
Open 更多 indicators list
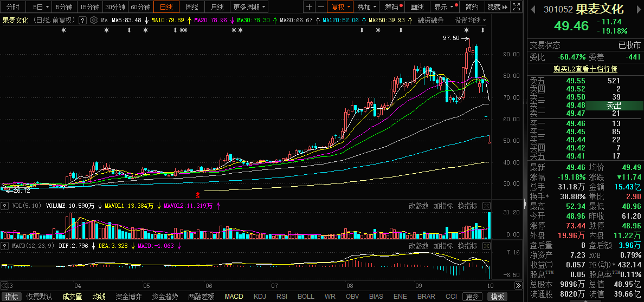(472, 297)
